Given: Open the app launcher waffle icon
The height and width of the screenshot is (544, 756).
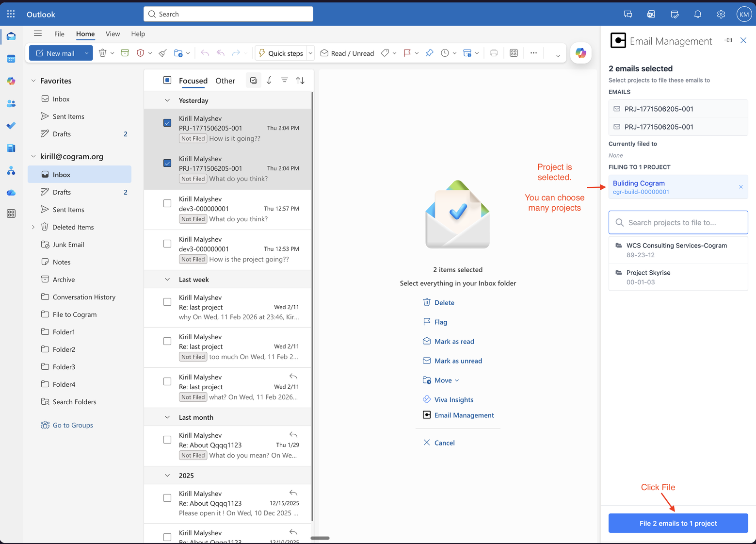Looking at the screenshot, I should [x=11, y=14].
